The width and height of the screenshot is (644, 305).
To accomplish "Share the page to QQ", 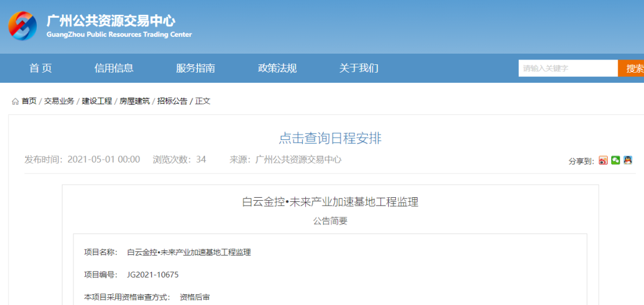I will click(x=628, y=160).
